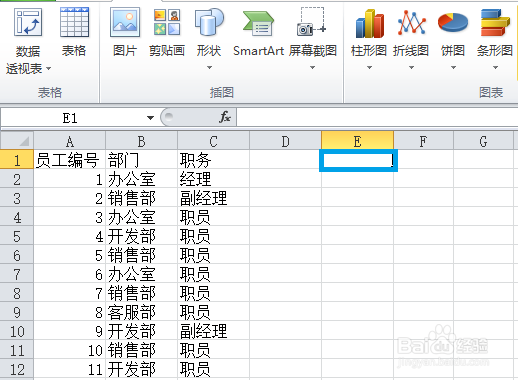The height and width of the screenshot is (380, 518).
Task: Select 副经理 cell in row 10
Action: 214,331
